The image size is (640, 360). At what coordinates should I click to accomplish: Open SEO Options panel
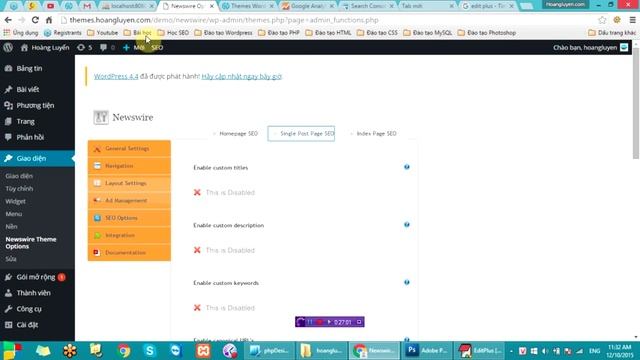coord(129,218)
